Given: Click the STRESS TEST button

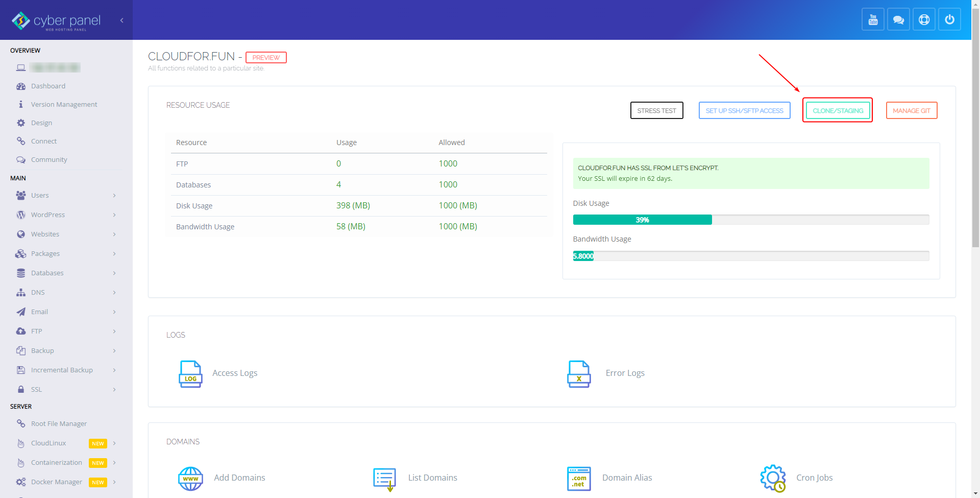Looking at the screenshot, I should click(656, 111).
